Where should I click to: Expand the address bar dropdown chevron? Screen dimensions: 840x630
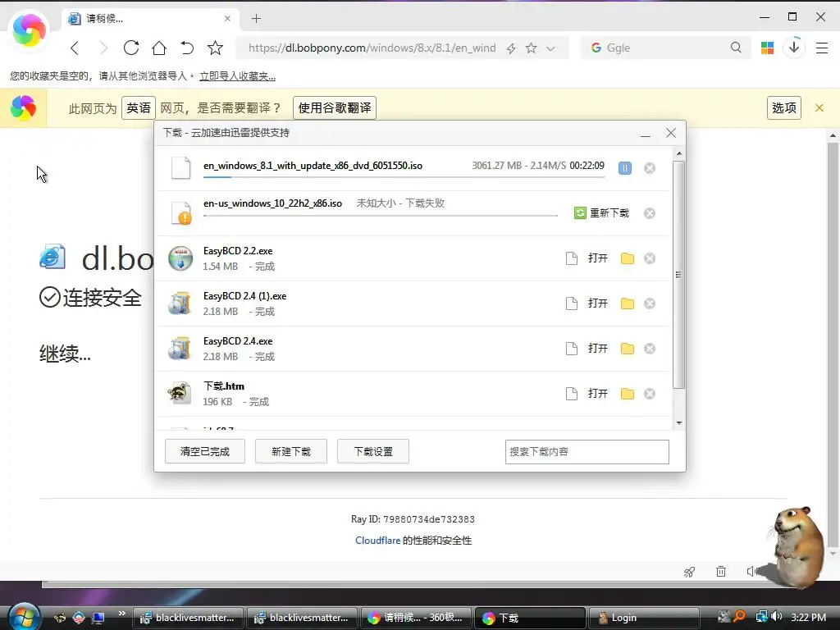[x=550, y=48]
